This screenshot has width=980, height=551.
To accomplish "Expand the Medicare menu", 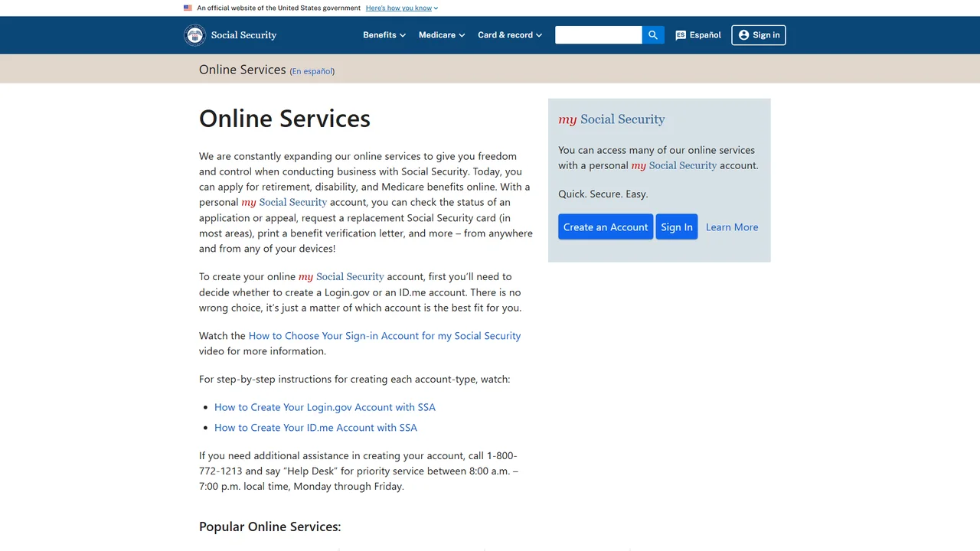I will coord(442,35).
